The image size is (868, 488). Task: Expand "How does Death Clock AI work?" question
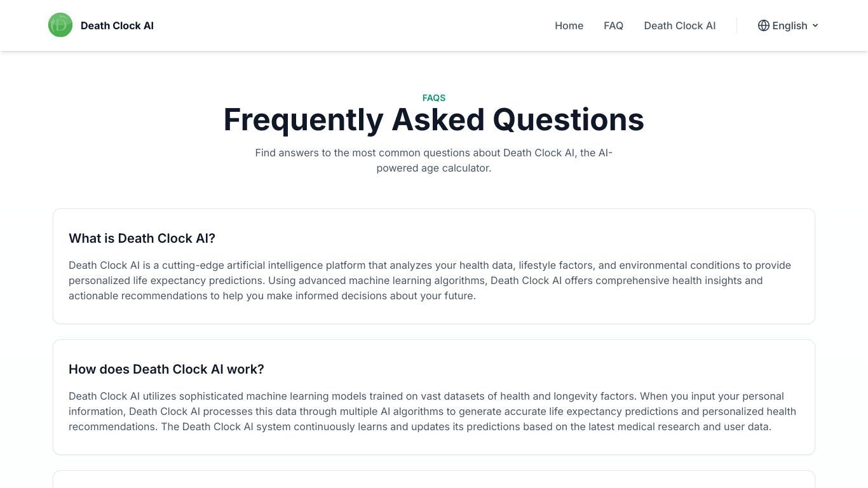(x=166, y=369)
